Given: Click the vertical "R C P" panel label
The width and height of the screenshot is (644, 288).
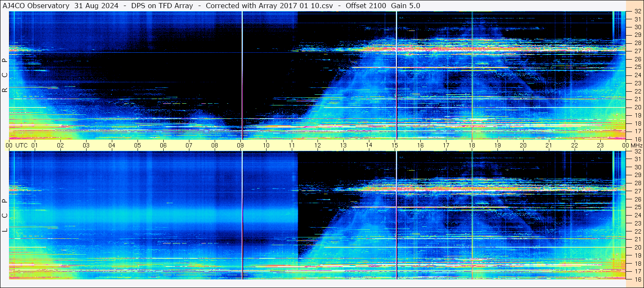Looking at the screenshot, I should coord(5,75).
